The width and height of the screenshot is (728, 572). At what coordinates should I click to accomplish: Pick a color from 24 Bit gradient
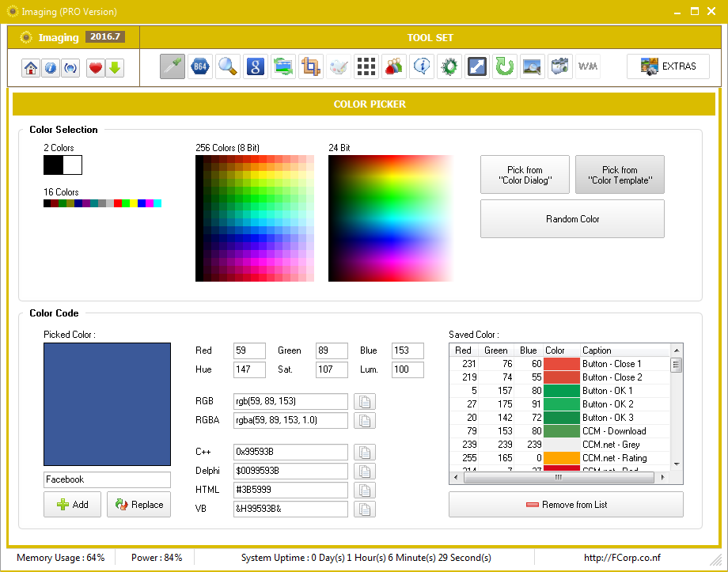pyautogui.click(x=391, y=218)
